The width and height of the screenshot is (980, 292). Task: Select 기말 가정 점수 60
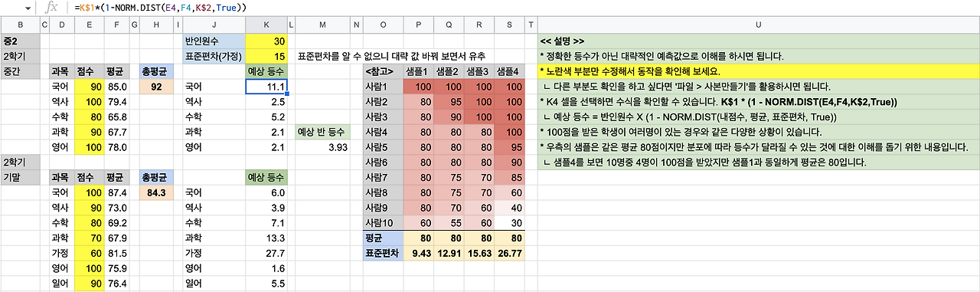pyautogui.click(x=89, y=253)
